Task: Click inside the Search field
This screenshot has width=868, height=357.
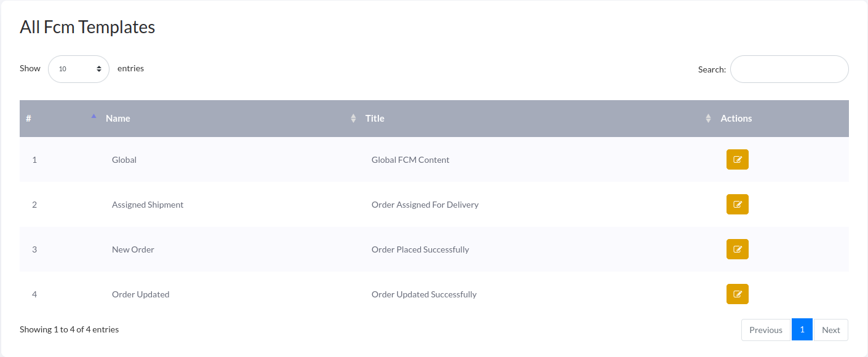Action: click(x=789, y=69)
